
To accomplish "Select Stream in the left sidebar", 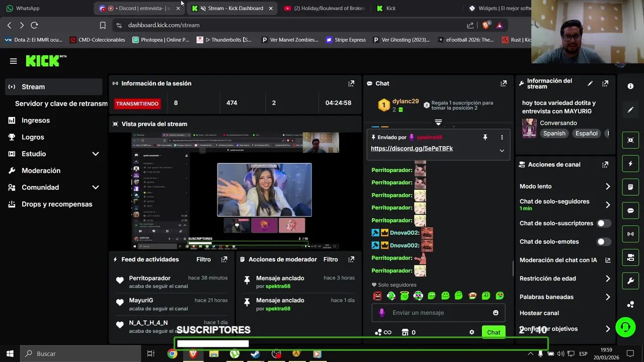I will click(54, 87).
